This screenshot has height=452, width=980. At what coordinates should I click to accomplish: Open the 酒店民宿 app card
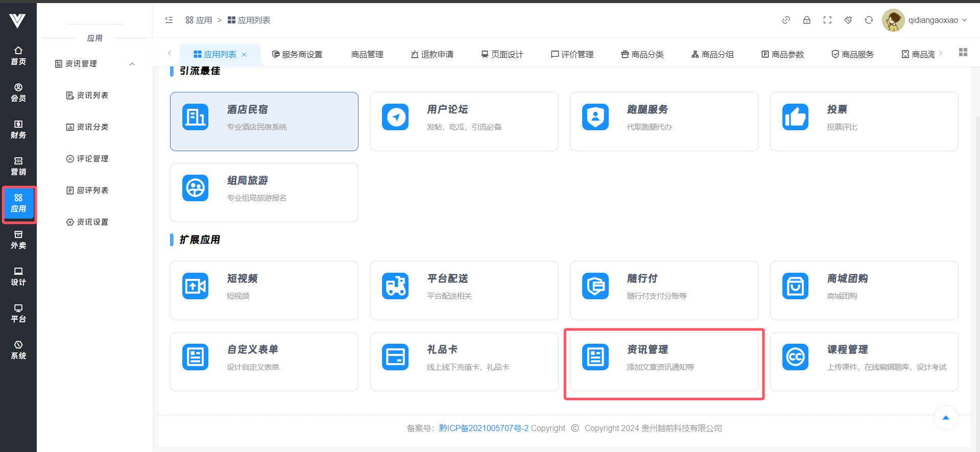[x=264, y=121]
